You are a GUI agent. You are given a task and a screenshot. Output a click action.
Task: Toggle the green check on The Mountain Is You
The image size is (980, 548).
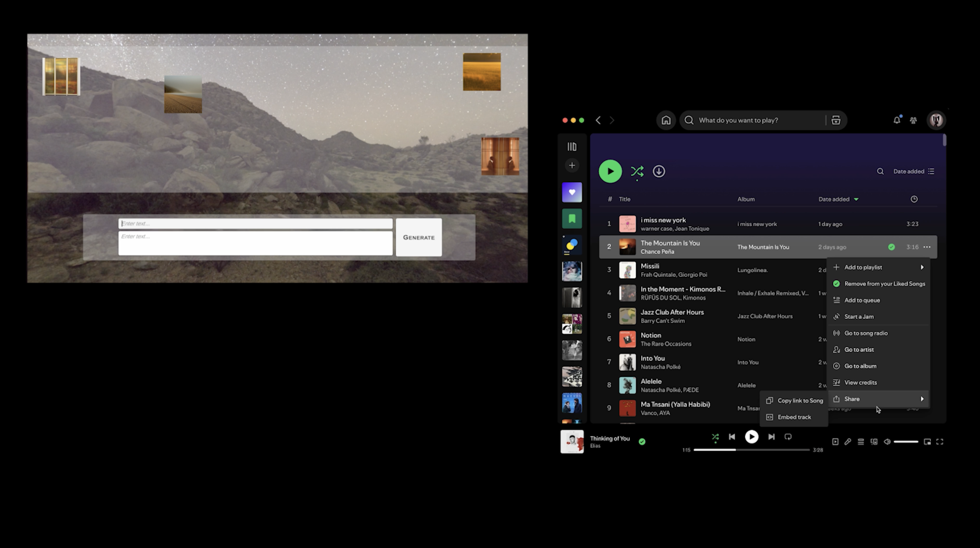(x=892, y=247)
